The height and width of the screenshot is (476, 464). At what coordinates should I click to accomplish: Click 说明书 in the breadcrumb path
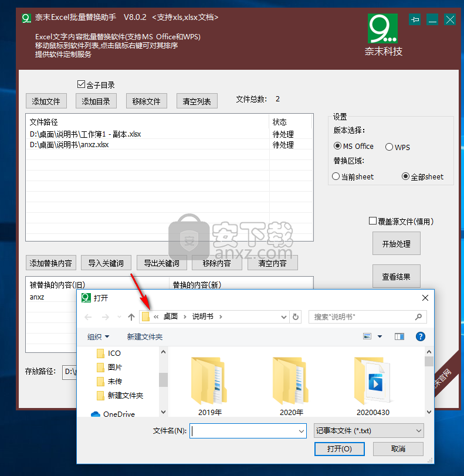(203, 317)
